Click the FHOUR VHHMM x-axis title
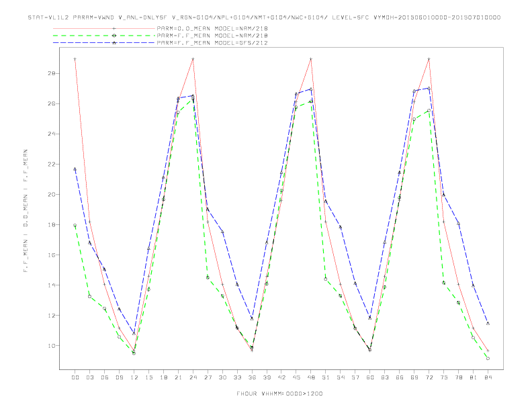The width and height of the screenshot is (532, 411). 279,394
